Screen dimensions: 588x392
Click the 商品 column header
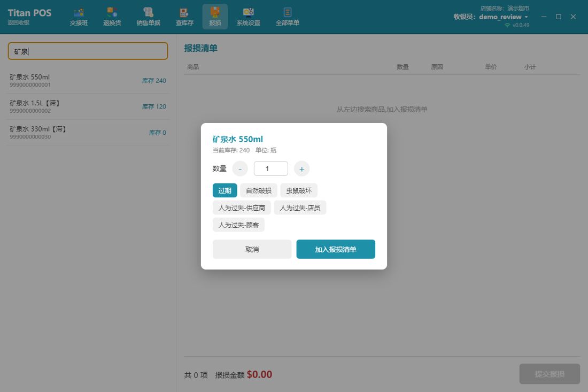(x=193, y=67)
